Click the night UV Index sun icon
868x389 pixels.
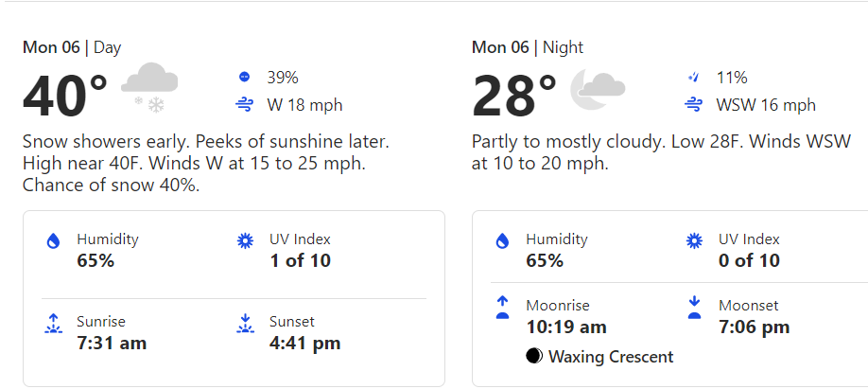point(694,240)
